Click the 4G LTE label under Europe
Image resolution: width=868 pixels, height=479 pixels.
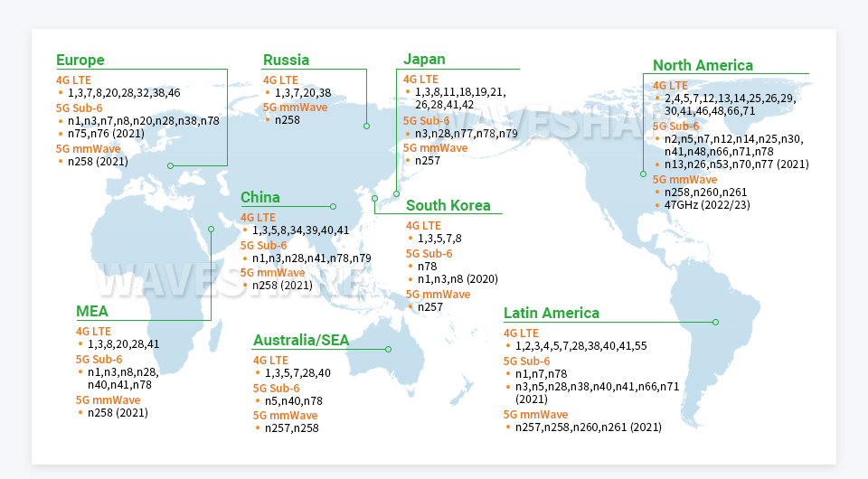[73, 80]
